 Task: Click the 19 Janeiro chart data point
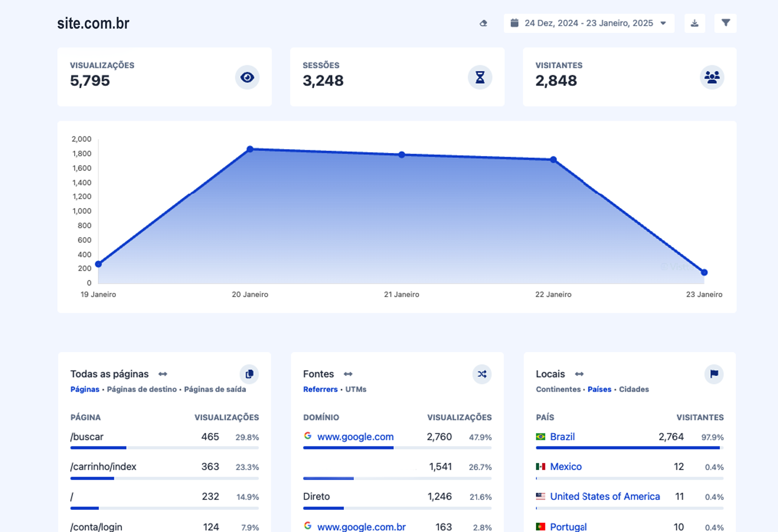(x=99, y=264)
